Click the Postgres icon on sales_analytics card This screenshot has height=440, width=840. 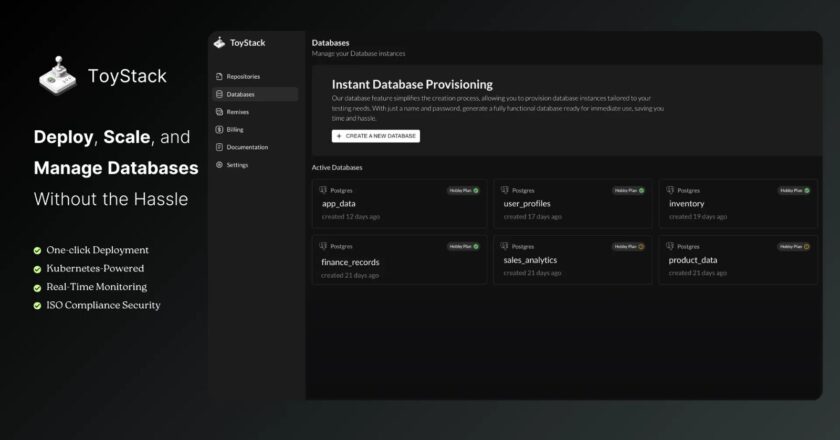click(504, 246)
